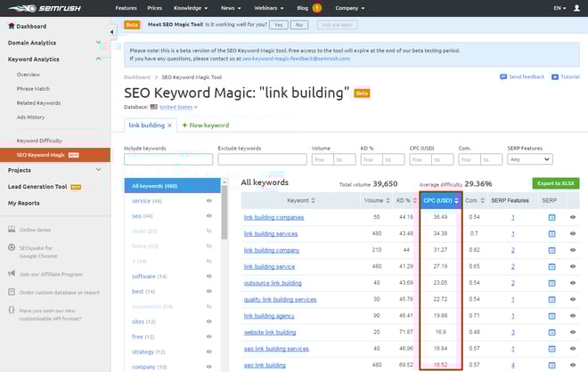Open SERP snapshot for link building services
588x372 pixels.
pos(551,234)
